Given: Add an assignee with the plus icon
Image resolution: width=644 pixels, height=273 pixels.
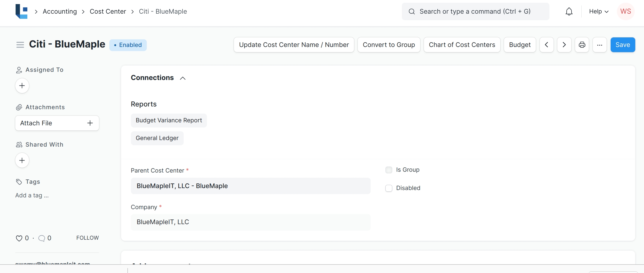Looking at the screenshot, I should pyautogui.click(x=22, y=86).
